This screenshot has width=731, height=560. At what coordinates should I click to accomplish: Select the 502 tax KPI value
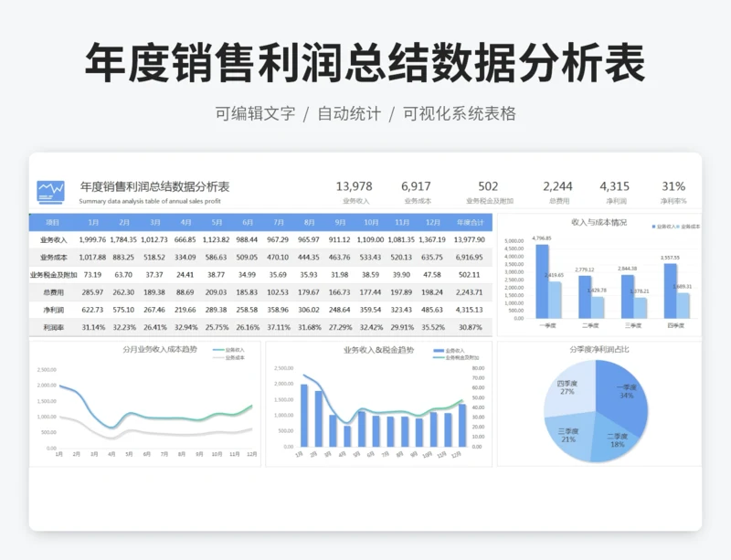tap(488, 186)
